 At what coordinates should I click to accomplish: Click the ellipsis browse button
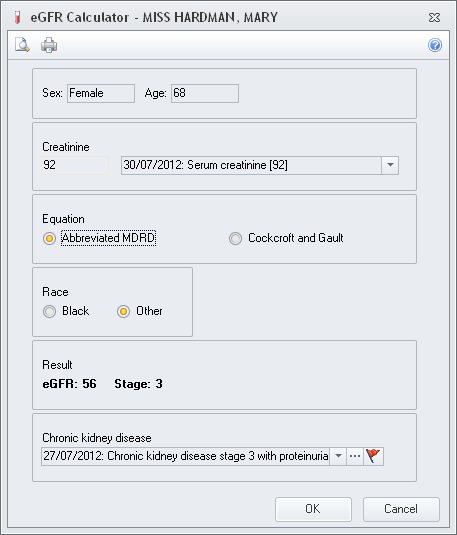355,456
